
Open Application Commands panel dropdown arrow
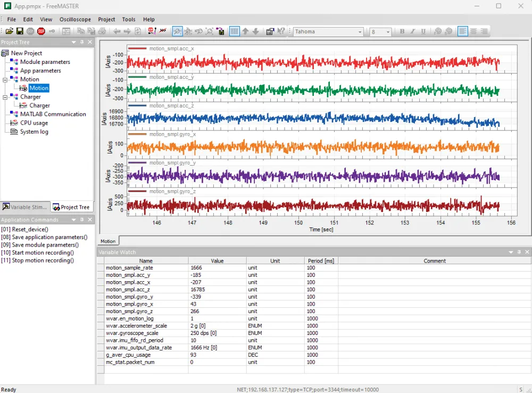pyautogui.click(x=73, y=220)
